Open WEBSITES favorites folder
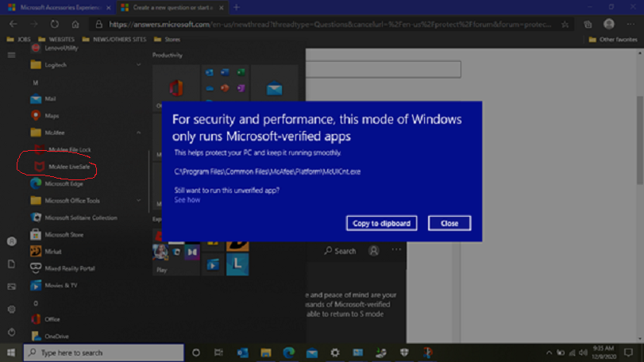The height and width of the screenshot is (362, 644). tap(56, 40)
